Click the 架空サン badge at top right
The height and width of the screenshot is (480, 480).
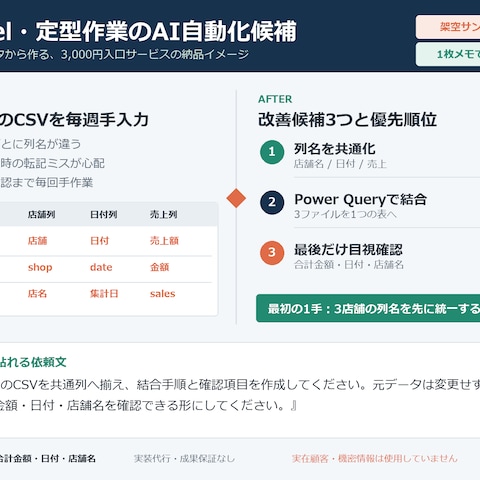point(448,27)
